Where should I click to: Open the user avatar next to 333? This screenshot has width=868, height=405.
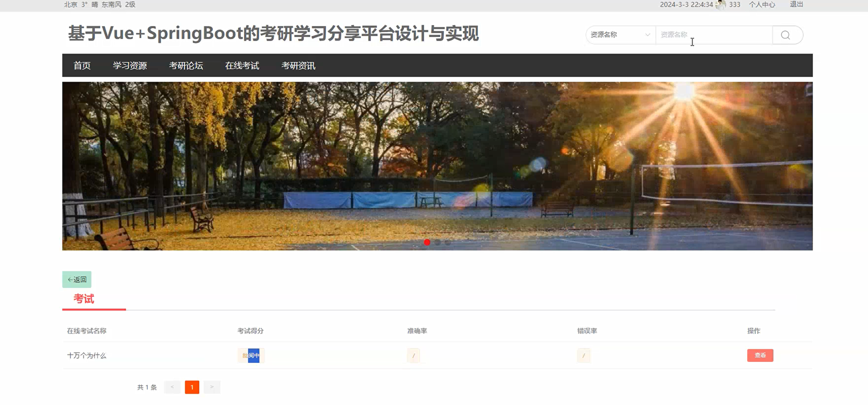point(721,5)
